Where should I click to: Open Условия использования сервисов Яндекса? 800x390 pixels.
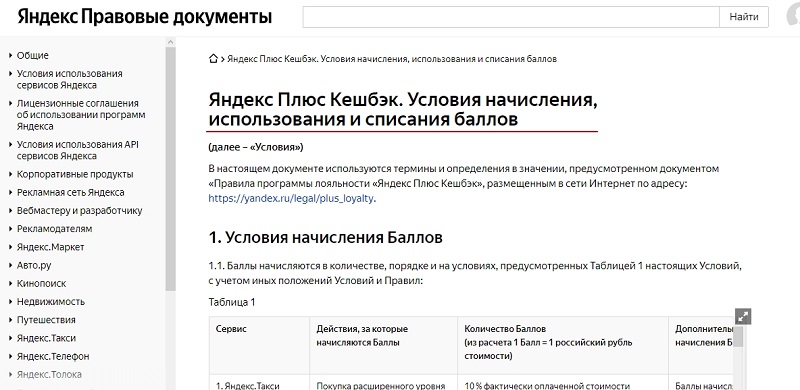69,79
